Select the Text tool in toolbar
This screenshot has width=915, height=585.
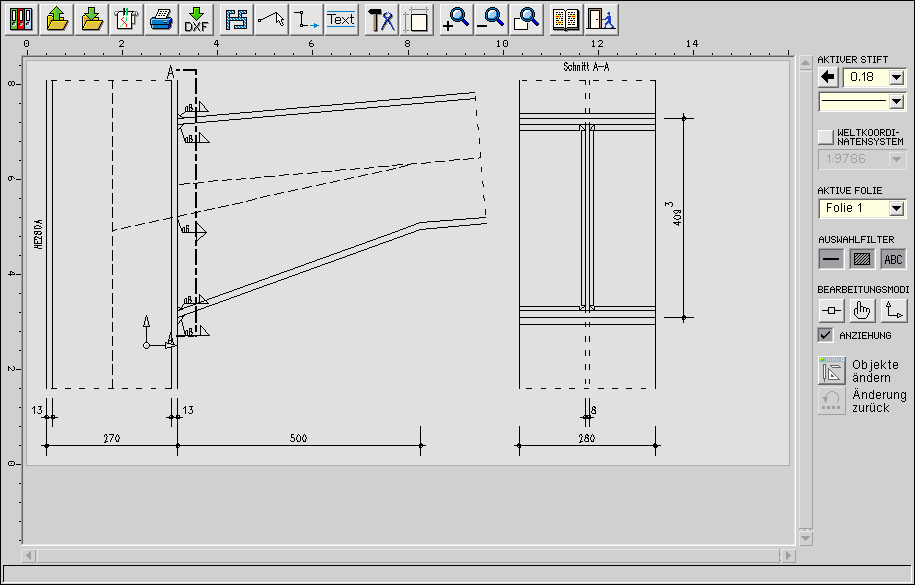341,18
